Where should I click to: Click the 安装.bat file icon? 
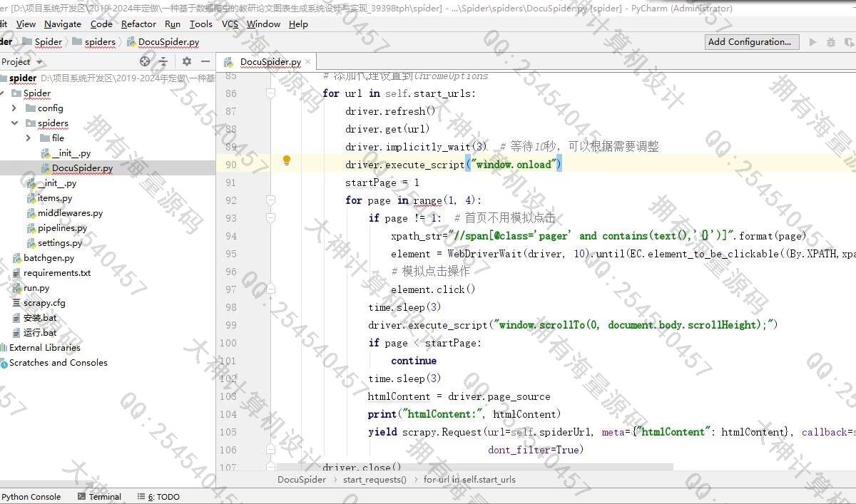(x=17, y=318)
